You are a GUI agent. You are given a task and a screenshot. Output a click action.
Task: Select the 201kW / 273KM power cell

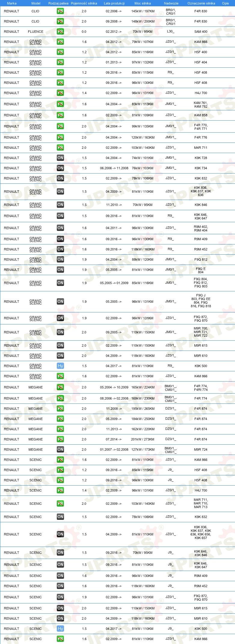[143, 439]
